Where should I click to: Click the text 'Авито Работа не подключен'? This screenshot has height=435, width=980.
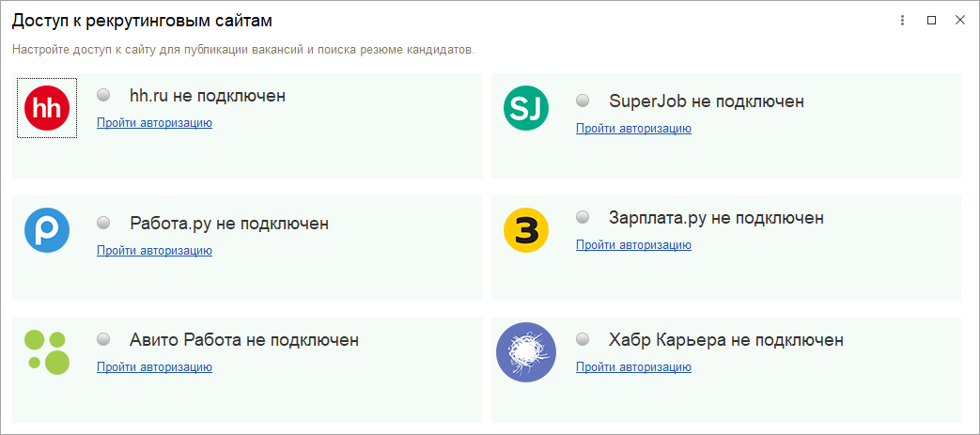pos(244,340)
